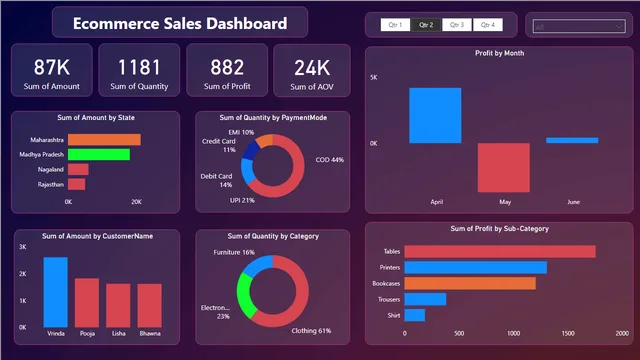The image size is (640, 360).
Task: Click the EMI orange donut segment
Action: tap(265, 140)
